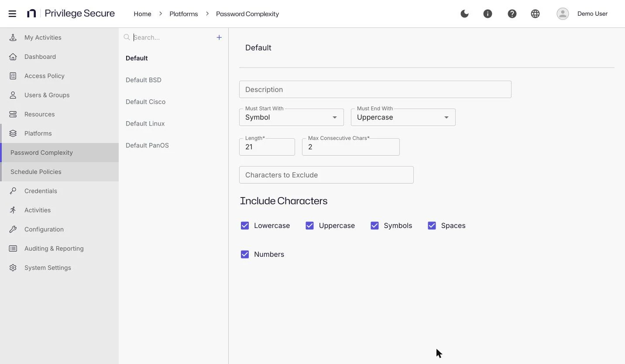Viewport: 625px width, 364px height.
Task: Open the info icon in header
Action: (488, 14)
